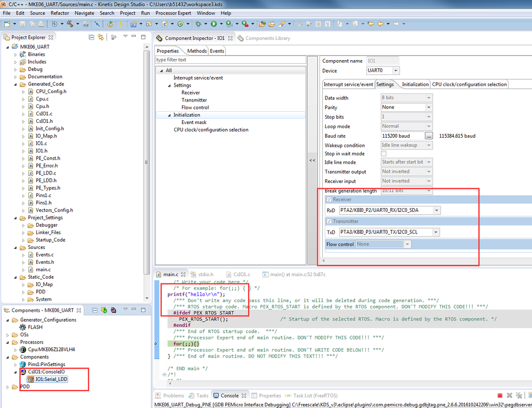This screenshot has width=532, height=408.
Task: Click the type filter text field
Action: (x=231, y=60)
